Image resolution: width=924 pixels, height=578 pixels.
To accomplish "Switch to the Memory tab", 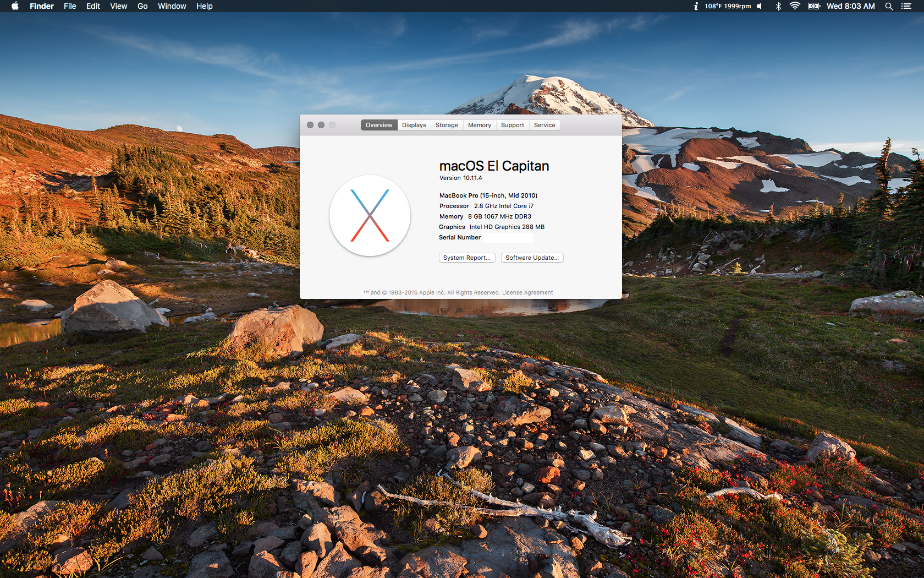I will click(480, 125).
